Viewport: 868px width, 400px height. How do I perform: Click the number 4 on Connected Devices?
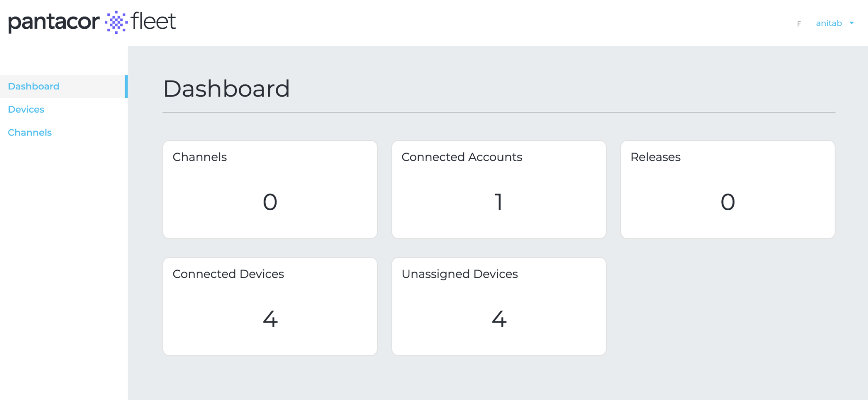click(270, 319)
